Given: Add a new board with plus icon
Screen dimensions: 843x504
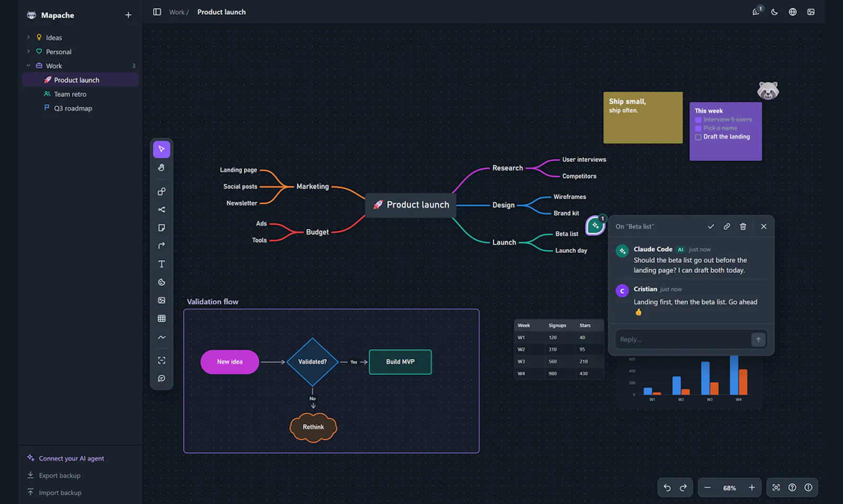Looking at the screenshot, I should pyautogui.click(x=128, y=15).
